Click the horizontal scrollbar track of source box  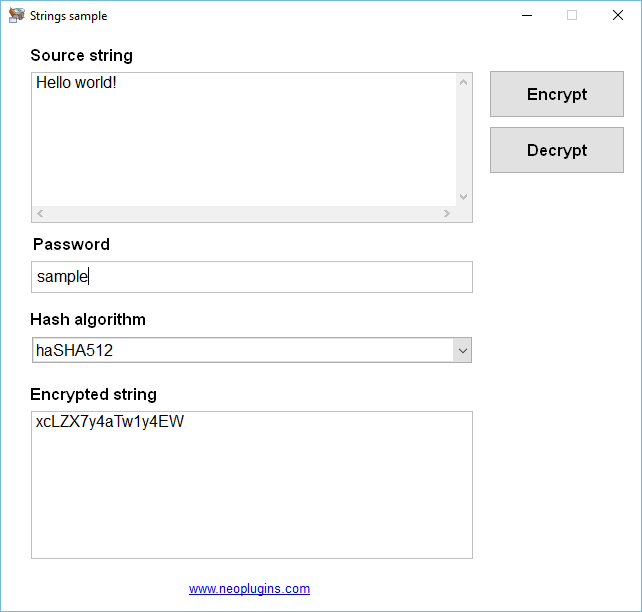pos(243,213)
